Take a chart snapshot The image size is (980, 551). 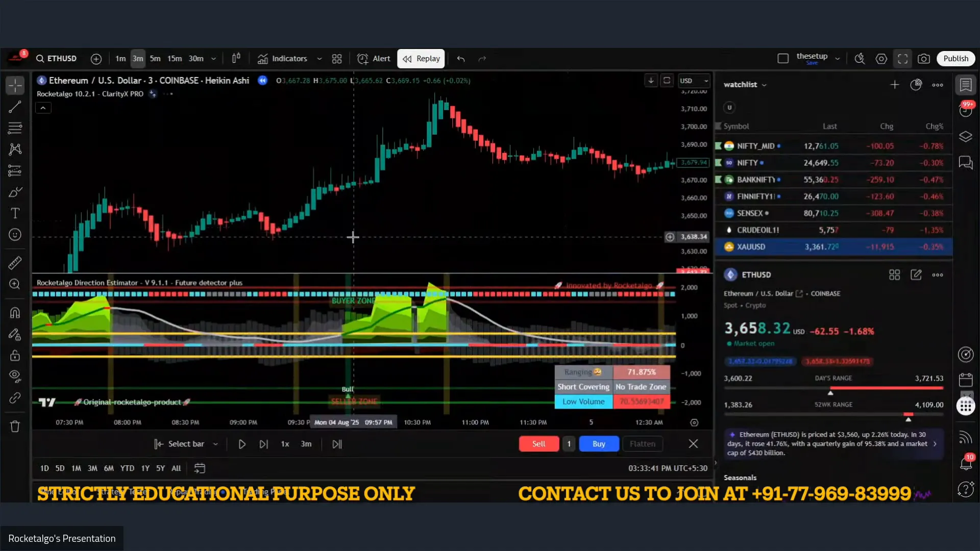point(924,59)
